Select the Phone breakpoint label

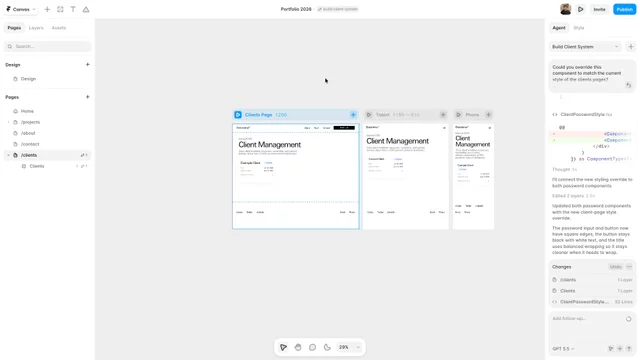[x=472, y=115]
